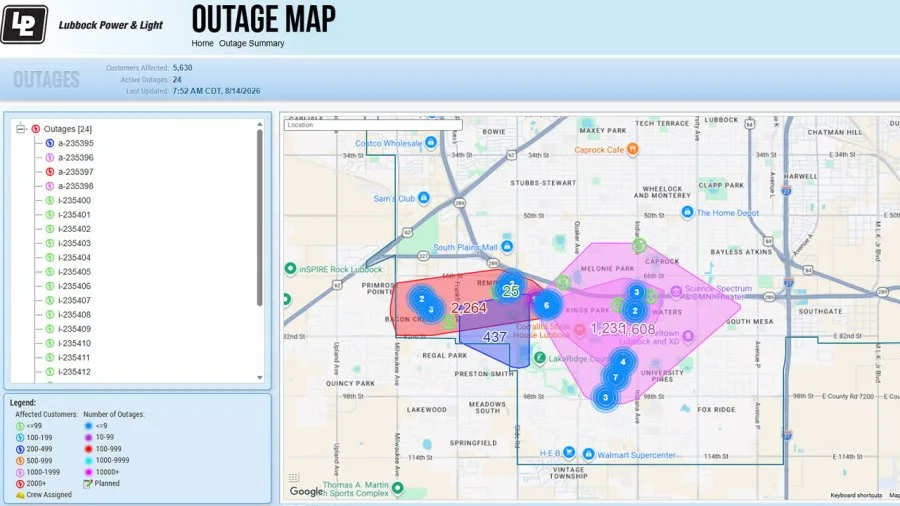Click the South Plains Mall map pin
900x506 pixels.
(x=507, y=246)
